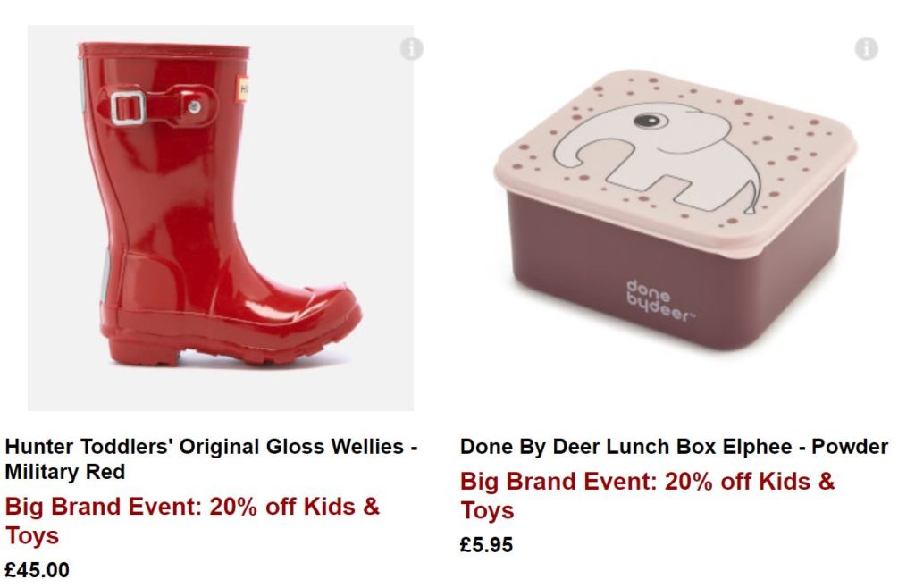Select the £5.95 price of the lunch box
This screenshot has height=588, width=915.
(x=487, y=545)
